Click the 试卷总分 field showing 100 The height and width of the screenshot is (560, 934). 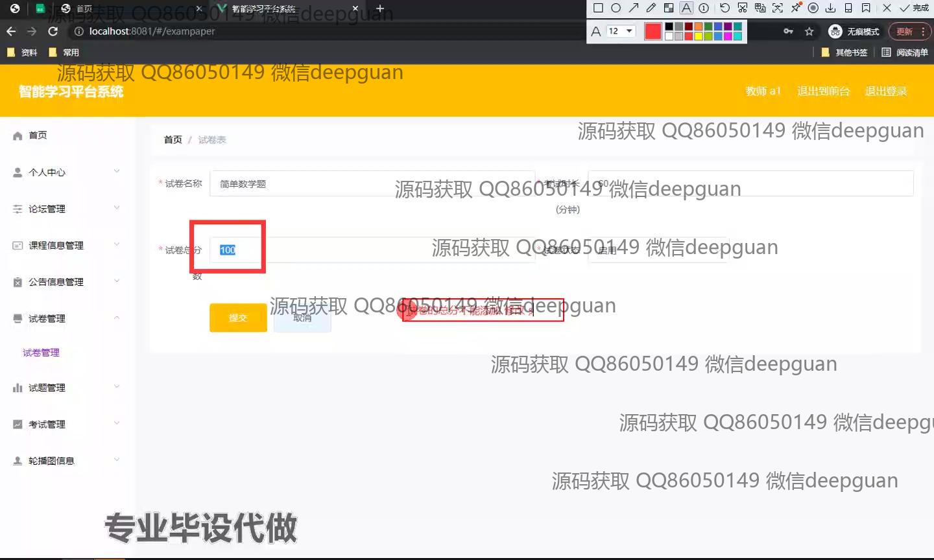click(x=372, y=250)
